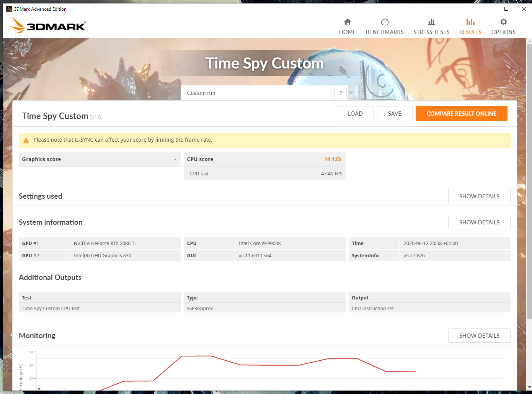Show details for Settings used
The width and height of the screenshot is (532, 394).
(479, 196)
